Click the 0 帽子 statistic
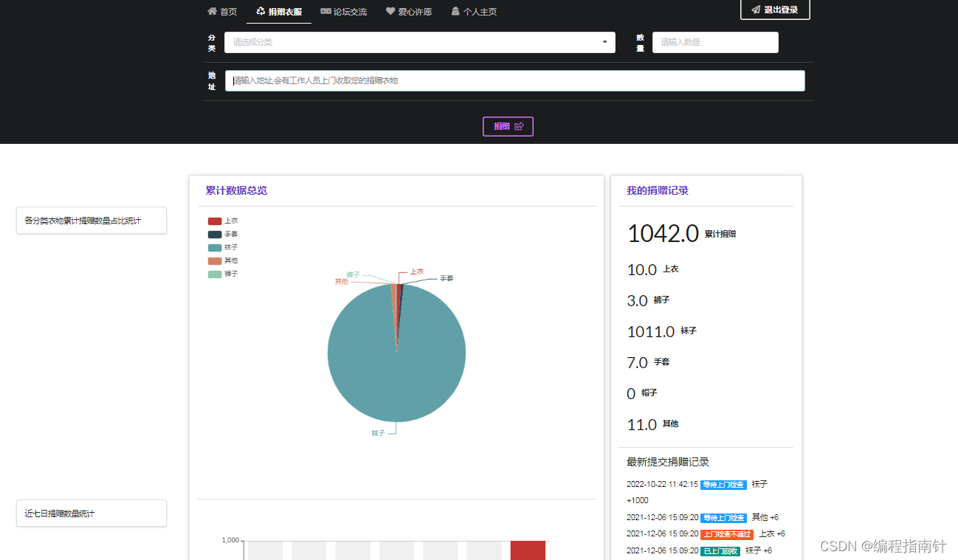 (642, 393)
